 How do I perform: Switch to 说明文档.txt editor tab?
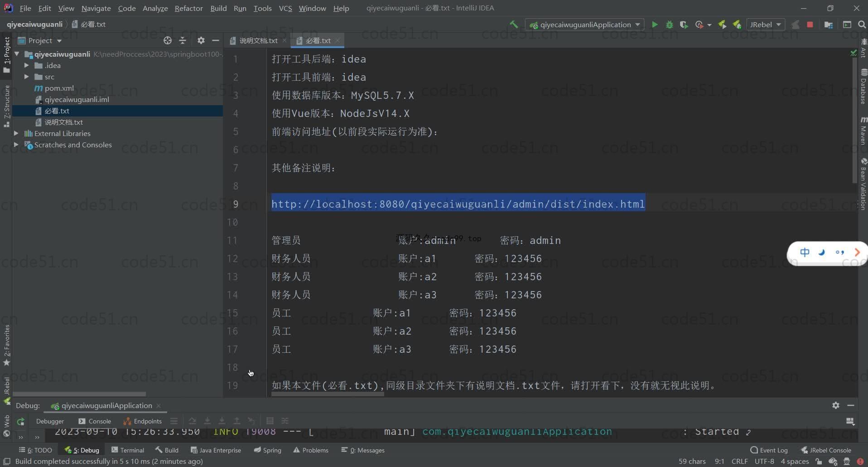[x=258, y=40]
